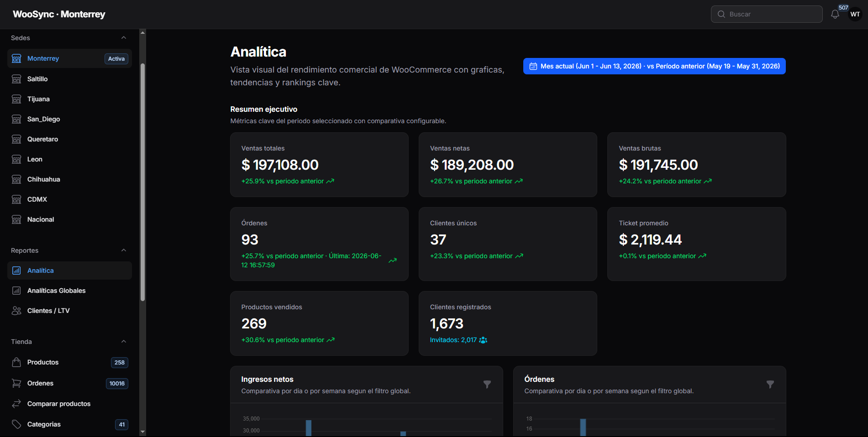Viewport: 868px width, 437px height.
Task: Click the San_Diego store icon
Action: [x=16, y=119]
